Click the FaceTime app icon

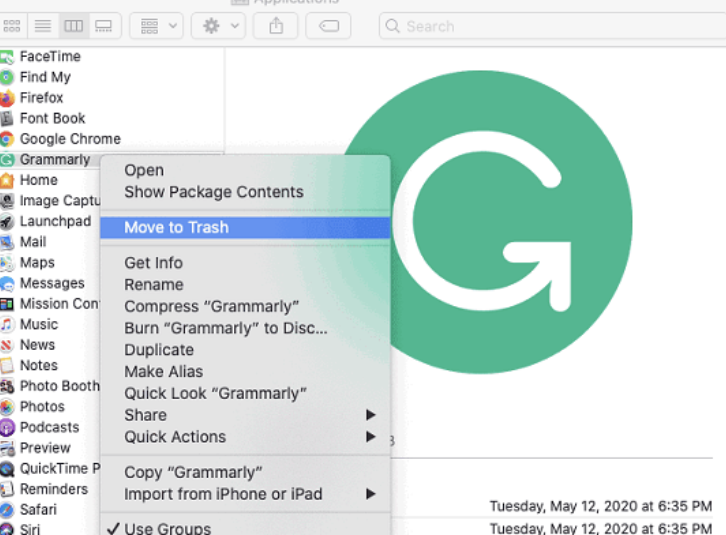[7, 57]
